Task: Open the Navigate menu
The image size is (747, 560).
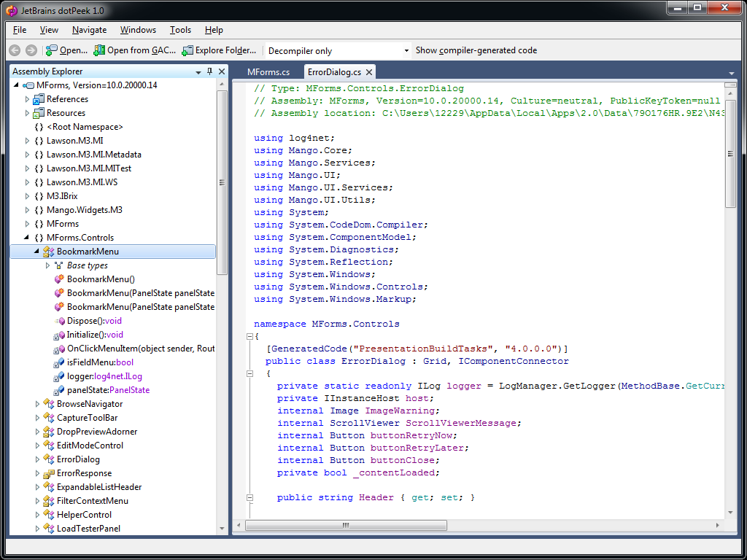Action: pyautogui.click(x=89, y=30)
